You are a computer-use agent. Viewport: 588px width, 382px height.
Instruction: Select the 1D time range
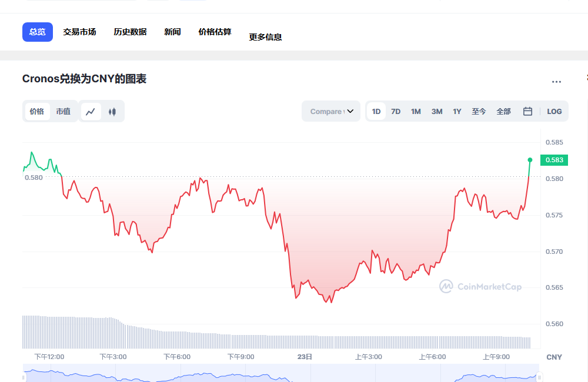pyautogui.click(x=376, y=111)
